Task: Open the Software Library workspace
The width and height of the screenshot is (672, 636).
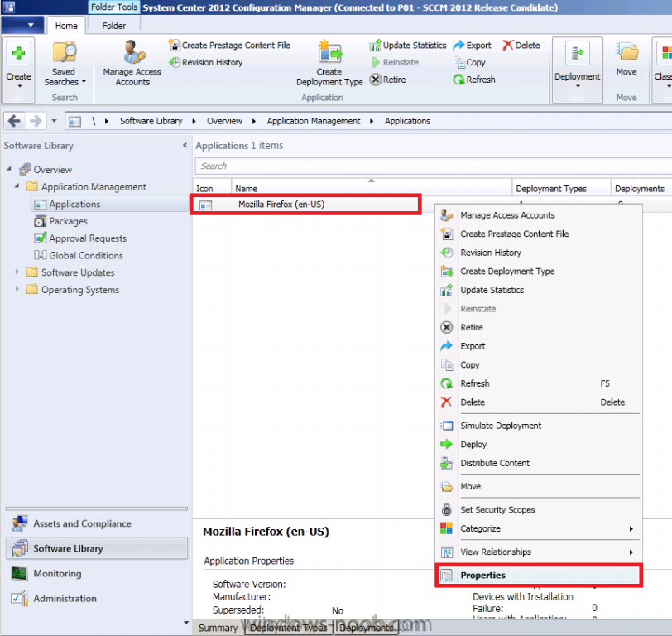Action: pyautogui.click(x=97, y=548)
